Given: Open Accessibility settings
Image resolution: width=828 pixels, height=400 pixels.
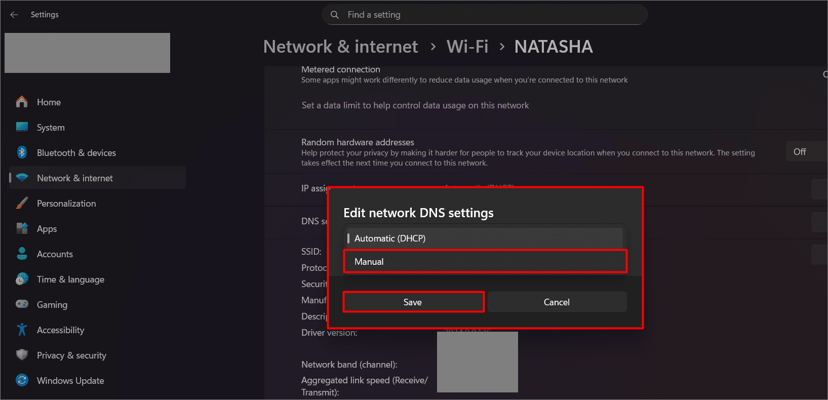Looking at the screenshot, I should pyautogui.click(x=98, y=330).
